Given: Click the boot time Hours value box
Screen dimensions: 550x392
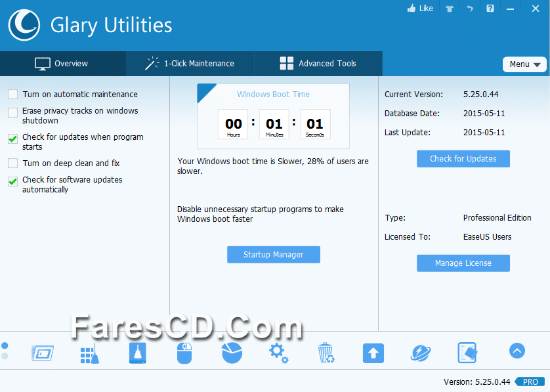Looking at the screenshot, I should 233,124.
